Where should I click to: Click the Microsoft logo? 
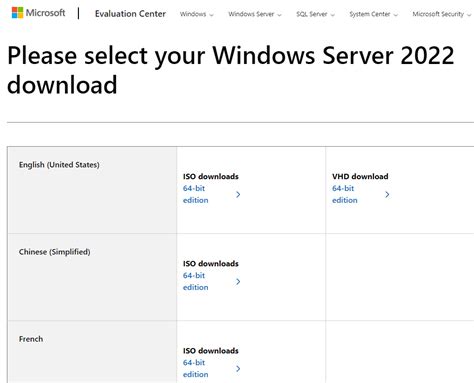38,13
